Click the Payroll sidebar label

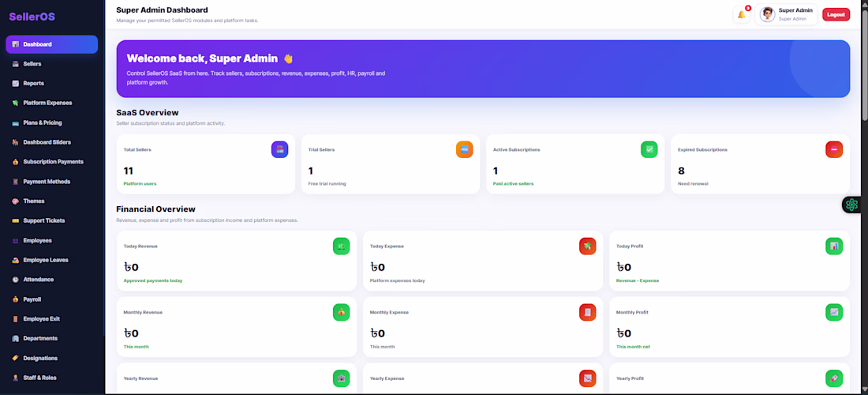point(32,299)
